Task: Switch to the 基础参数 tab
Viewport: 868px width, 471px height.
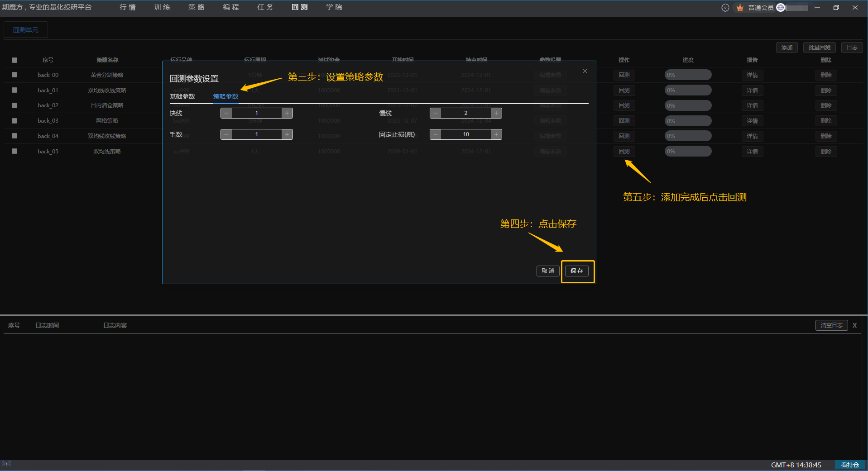Action: 182,96
